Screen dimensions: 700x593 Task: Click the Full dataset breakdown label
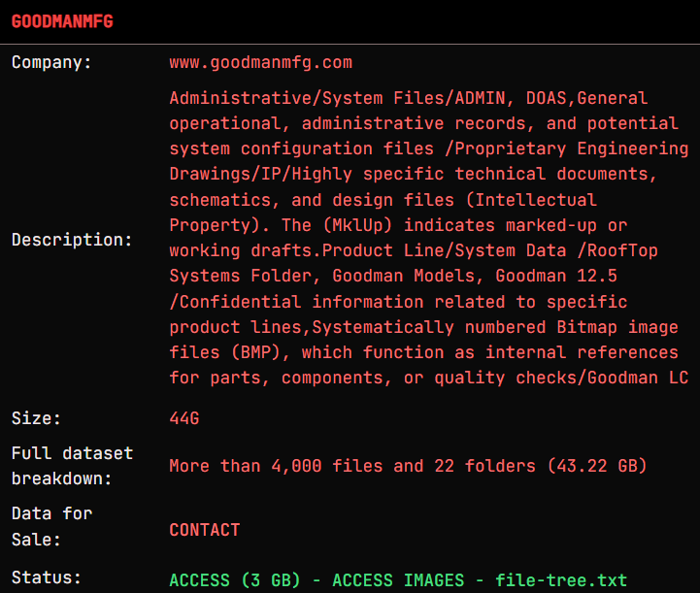(x=72, y=466)
